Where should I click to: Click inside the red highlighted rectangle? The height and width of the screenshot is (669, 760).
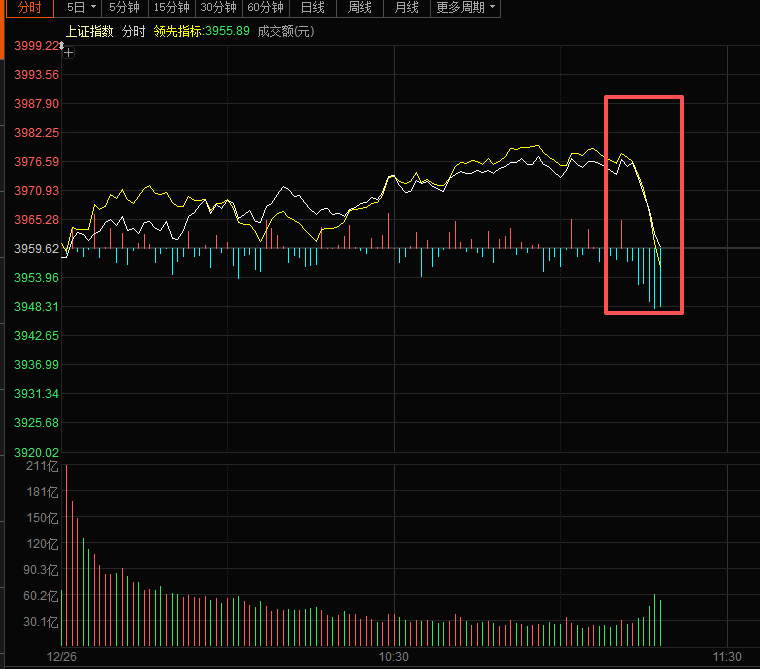coord(644,204)
